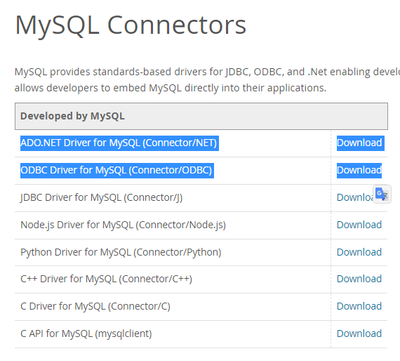Download the Connector/J JDBC driver
Viewport: 400px width, 361px height.
[355, 198]
